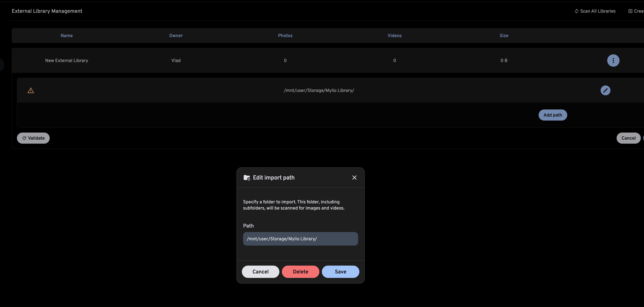
Task: Click the Create library plus icon
Action: click(630, 11)
